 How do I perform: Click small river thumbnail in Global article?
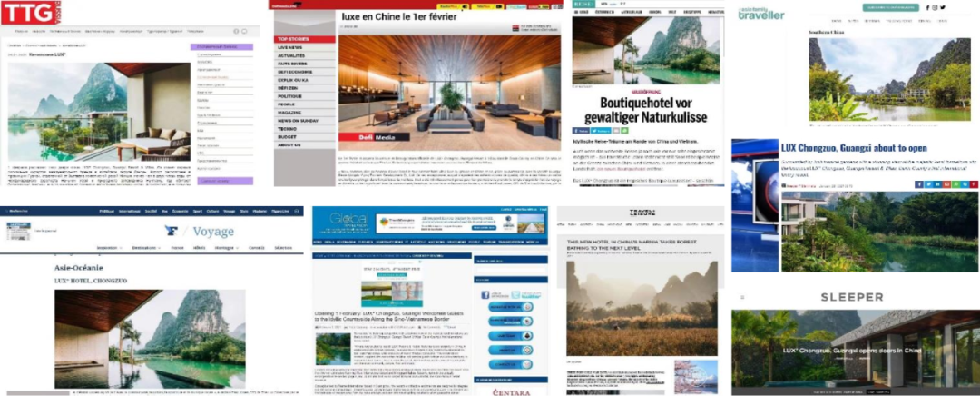(x=333, y=349)
